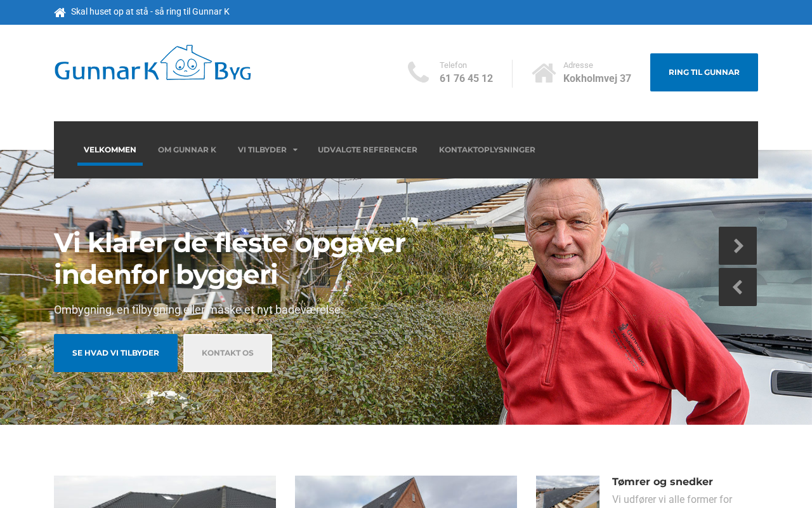The height and width of the screenshot is (508, 812).
Task: Advance slider with the next arrow
Action: click(x=738, y=246)
